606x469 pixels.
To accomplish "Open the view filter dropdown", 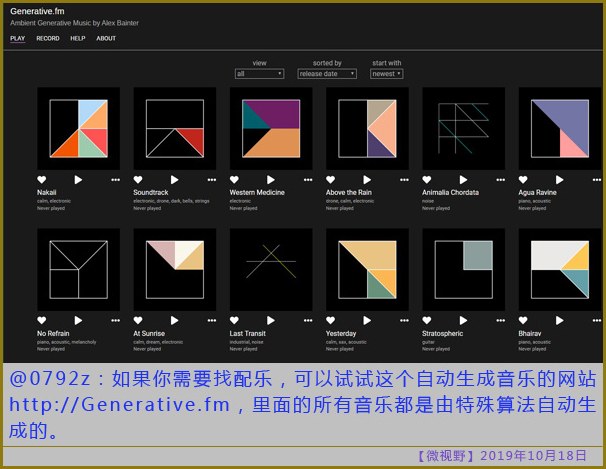I will click(x=259, y=74).
